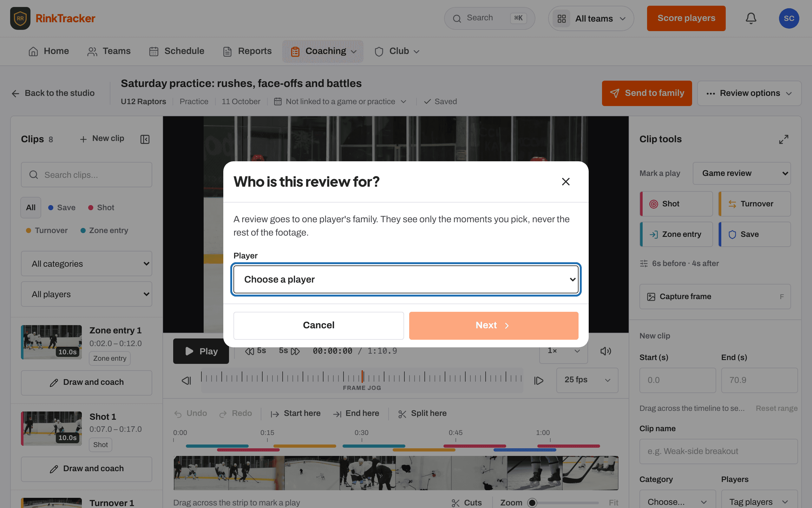This screenshot has width=812, height=508.
Task: Rewind 5 seconds
Action: point(255,351)
